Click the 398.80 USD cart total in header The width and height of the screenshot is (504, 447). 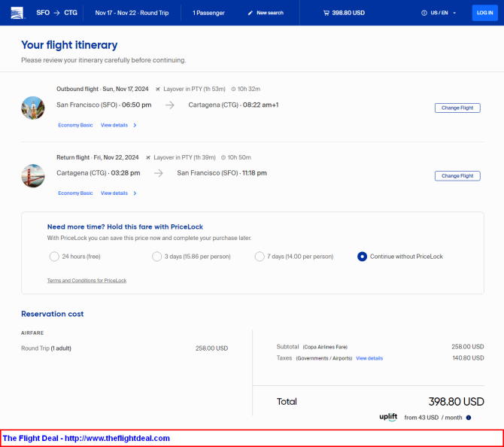coord(348,13)
